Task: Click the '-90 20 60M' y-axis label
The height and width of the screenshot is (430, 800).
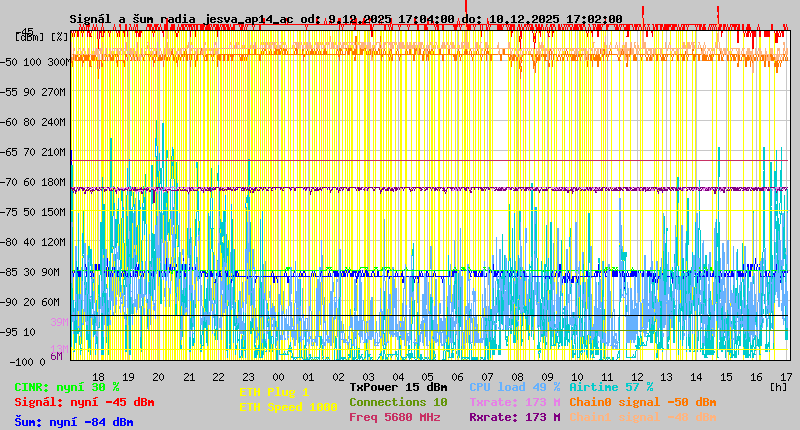Action: [x=30, y=302]
